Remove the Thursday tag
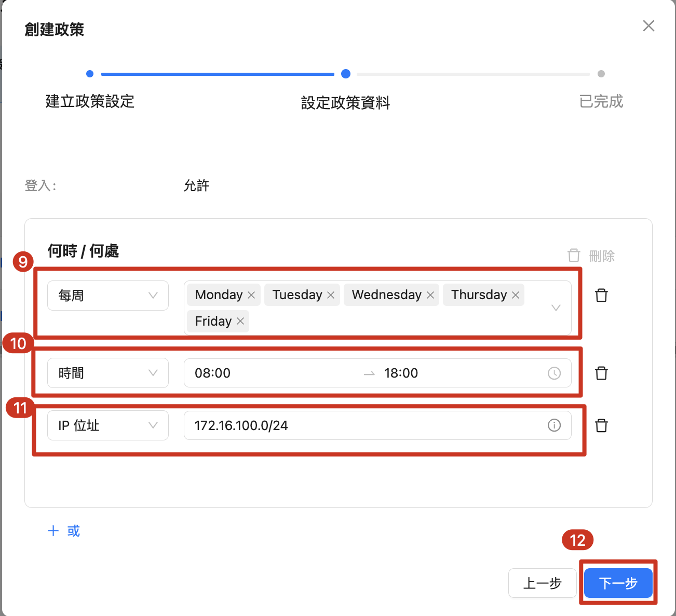The image size is (676, 616). (516, 295)
